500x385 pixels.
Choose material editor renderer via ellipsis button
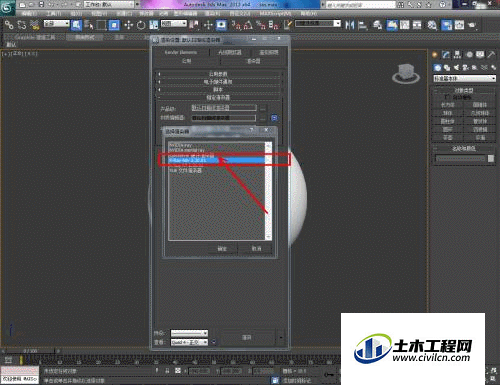click(x=263, y=118)
